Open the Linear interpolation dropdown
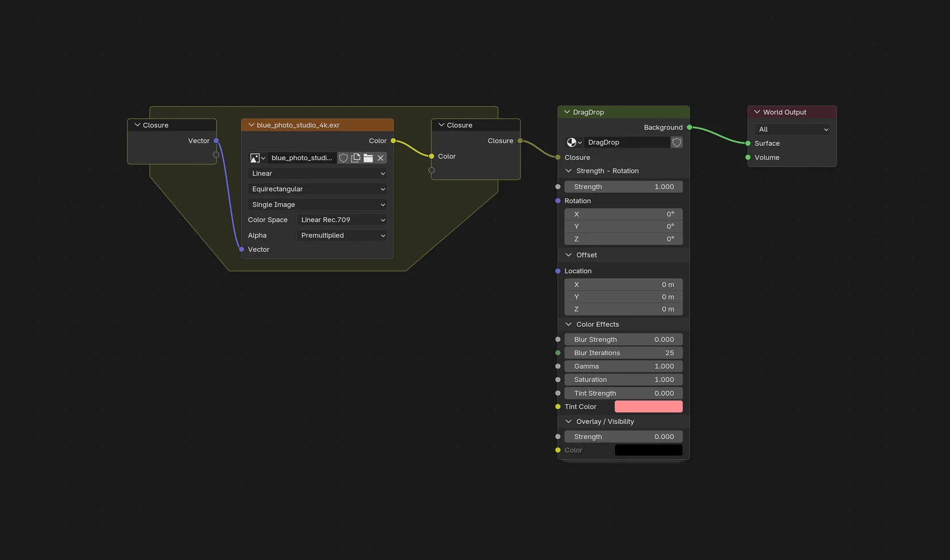This screenshot has height=560, width=950. (317, 173)
